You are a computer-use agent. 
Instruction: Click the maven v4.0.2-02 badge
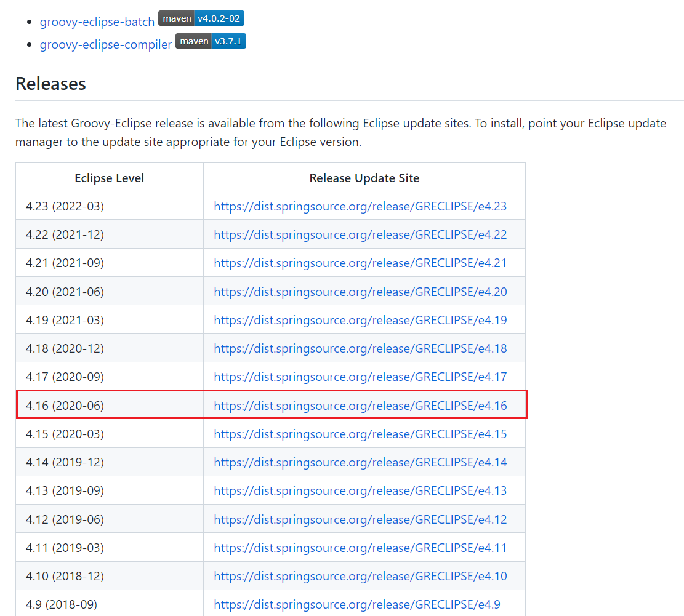(201, 18)
